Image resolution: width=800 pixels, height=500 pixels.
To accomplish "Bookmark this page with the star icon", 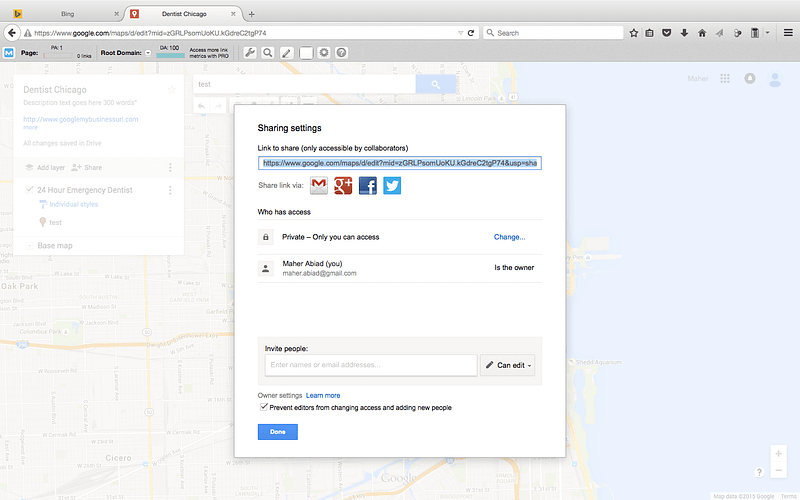I will pyautogui.click(x=634, y=33).
